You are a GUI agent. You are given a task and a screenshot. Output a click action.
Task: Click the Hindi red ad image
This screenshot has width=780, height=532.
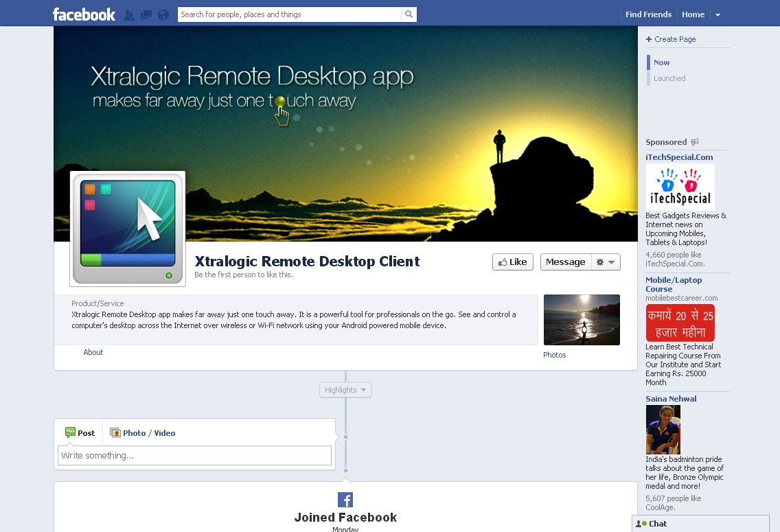[680, 323]
